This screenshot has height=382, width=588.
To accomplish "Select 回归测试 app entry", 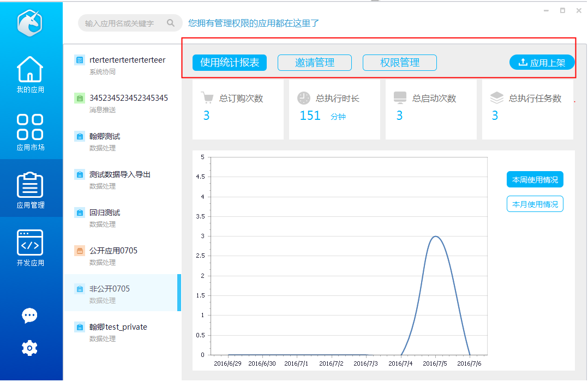I will [x=122, y=218].
